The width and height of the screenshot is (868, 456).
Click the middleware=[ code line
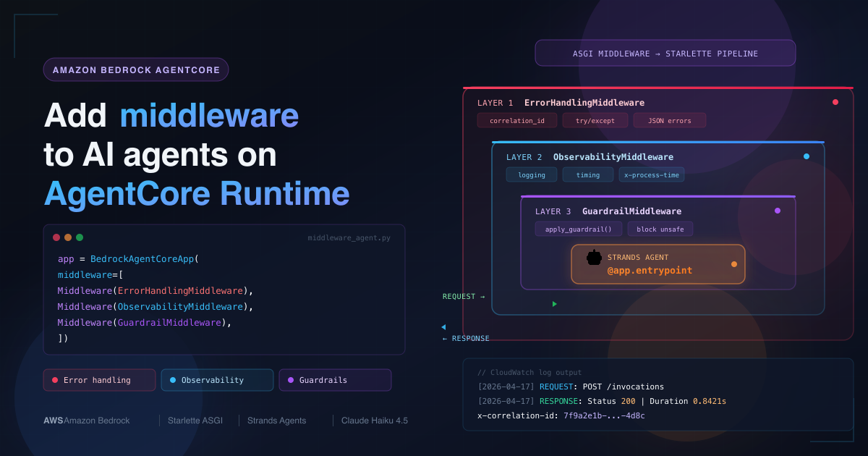90,275
